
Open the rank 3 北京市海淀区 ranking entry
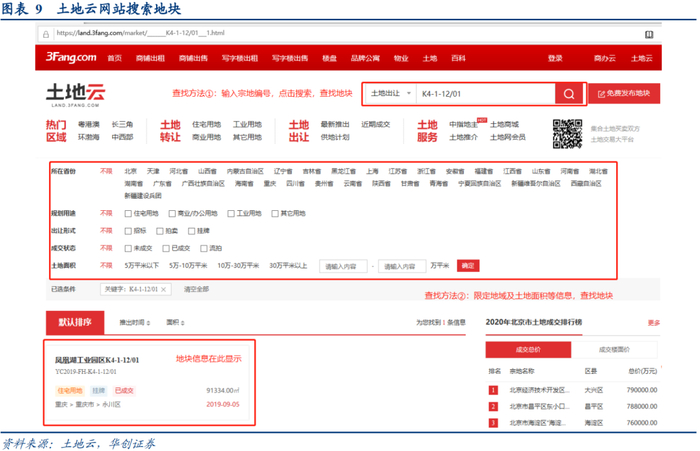click(x=538, y=423)
